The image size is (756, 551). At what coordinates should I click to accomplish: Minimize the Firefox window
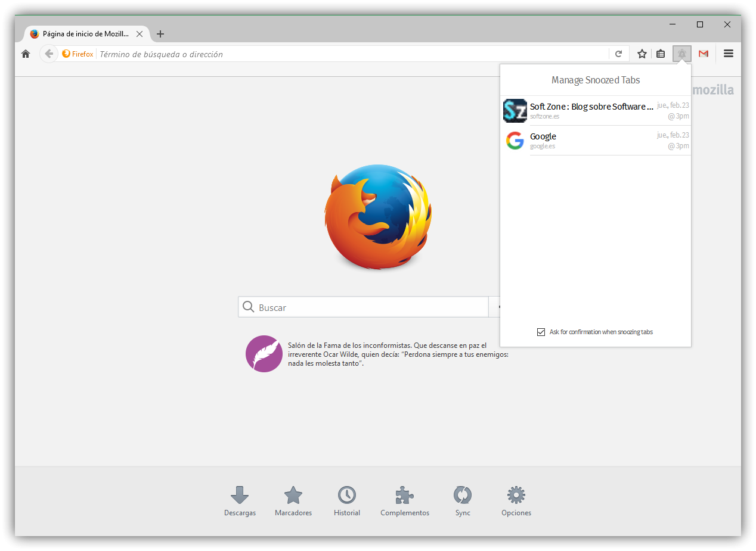[x=673, y=24]
